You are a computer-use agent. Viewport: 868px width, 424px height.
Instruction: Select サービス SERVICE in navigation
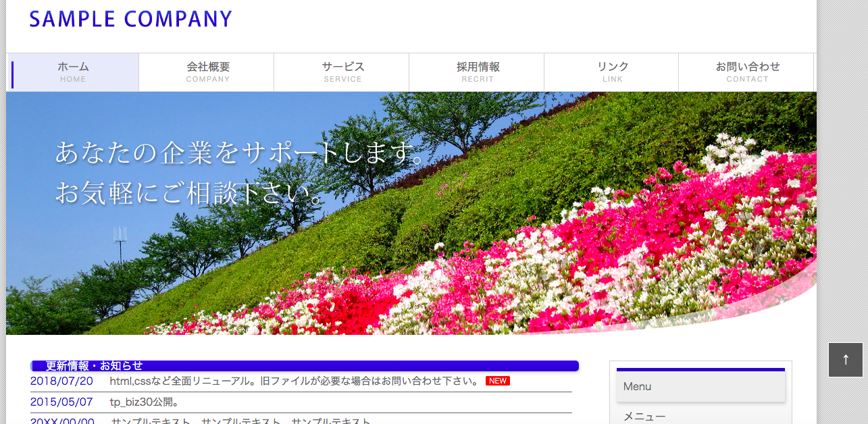click(x=342, y=72)
